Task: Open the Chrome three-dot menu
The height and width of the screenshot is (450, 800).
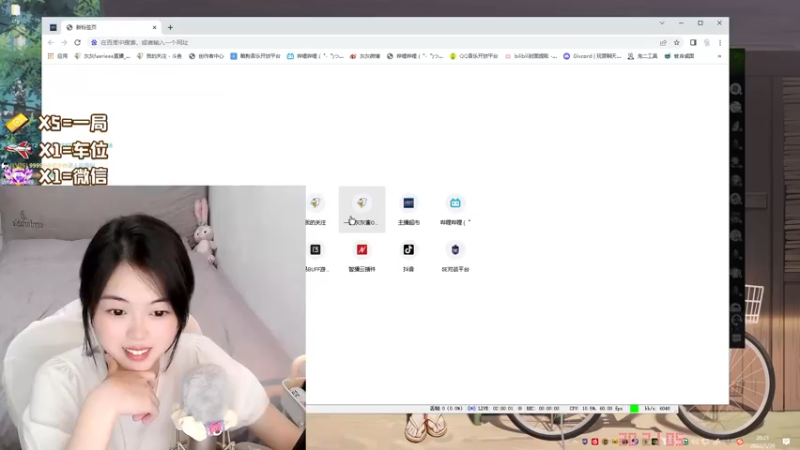Action: pyautogui.click(x=720, y=42)
